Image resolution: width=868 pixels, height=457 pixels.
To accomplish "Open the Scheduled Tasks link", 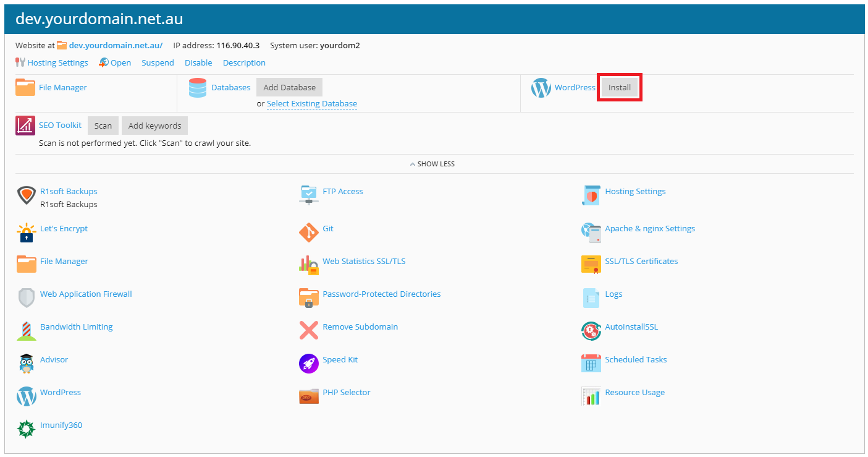I will [636, 359].
